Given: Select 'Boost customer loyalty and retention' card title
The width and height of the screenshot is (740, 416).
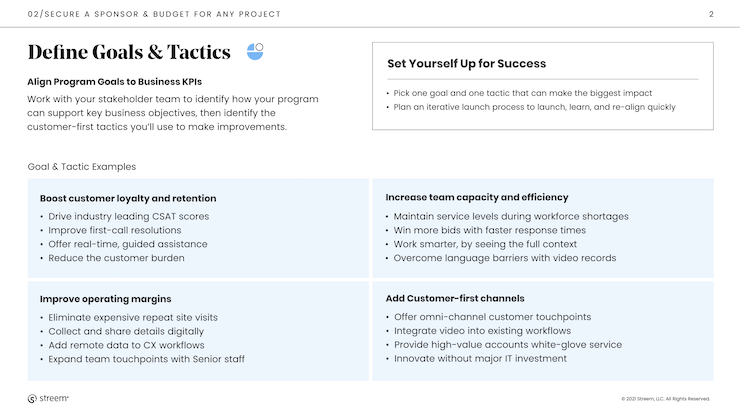Looking at the screenshot, I should 128,198.
